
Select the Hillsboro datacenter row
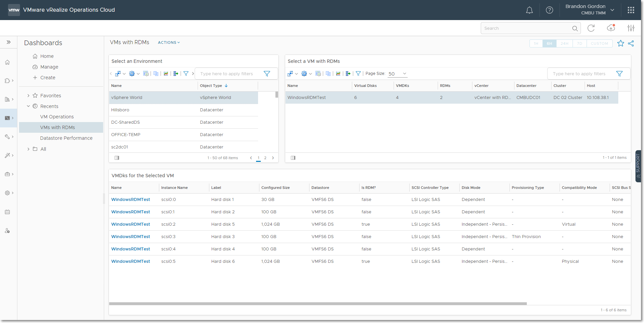(184, 110)
